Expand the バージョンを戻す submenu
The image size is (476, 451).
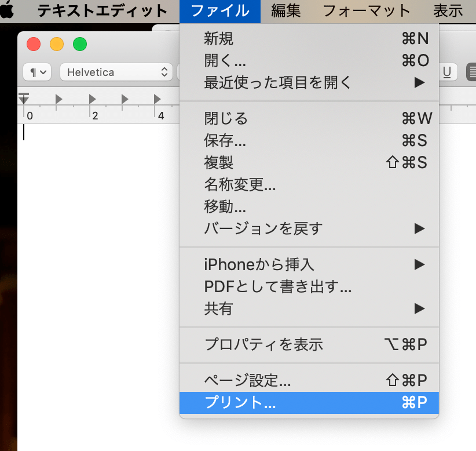(x=419, y=228)
